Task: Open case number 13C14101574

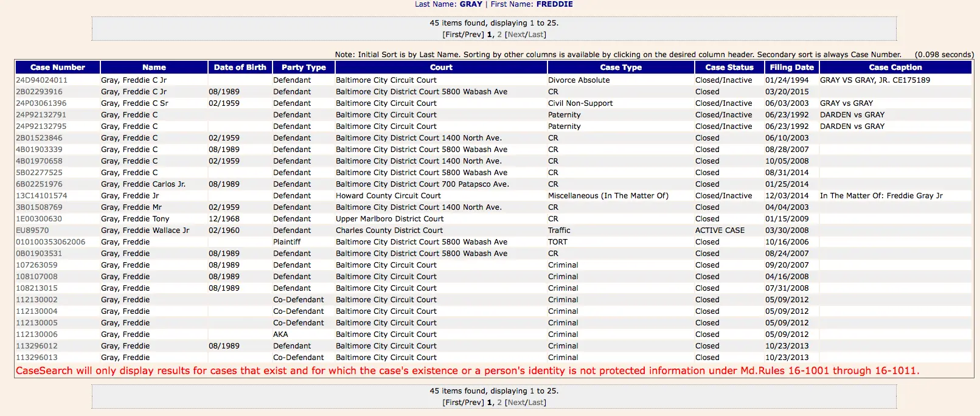Action: click(41, 196)
